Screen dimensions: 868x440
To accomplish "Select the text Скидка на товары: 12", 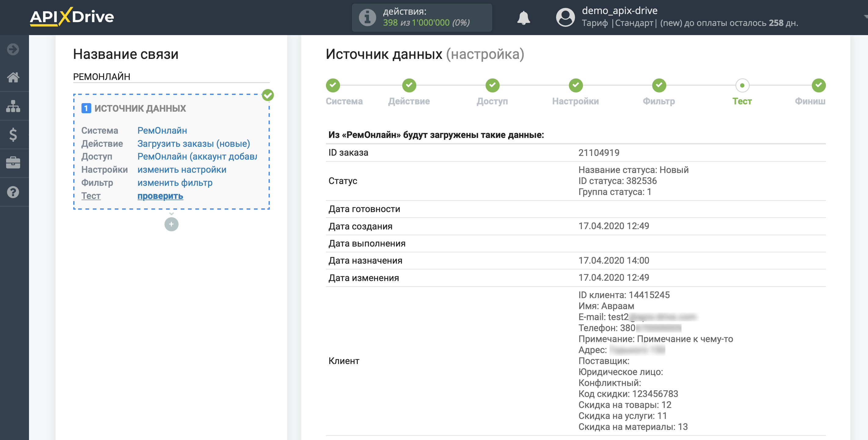I will click(x=625, y=405).
